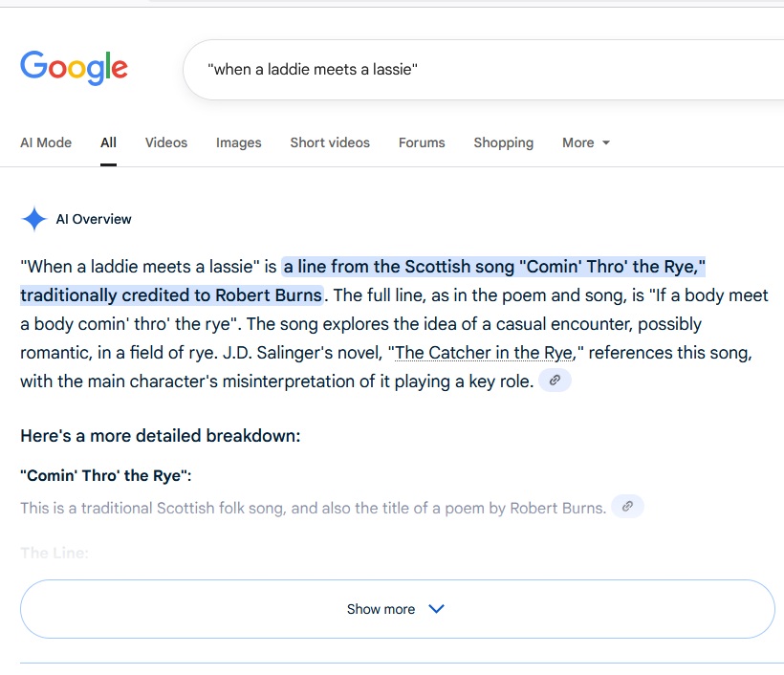The image size is (784, 675).
Task: Click the AI Overview label
Action: pos(94,219)
